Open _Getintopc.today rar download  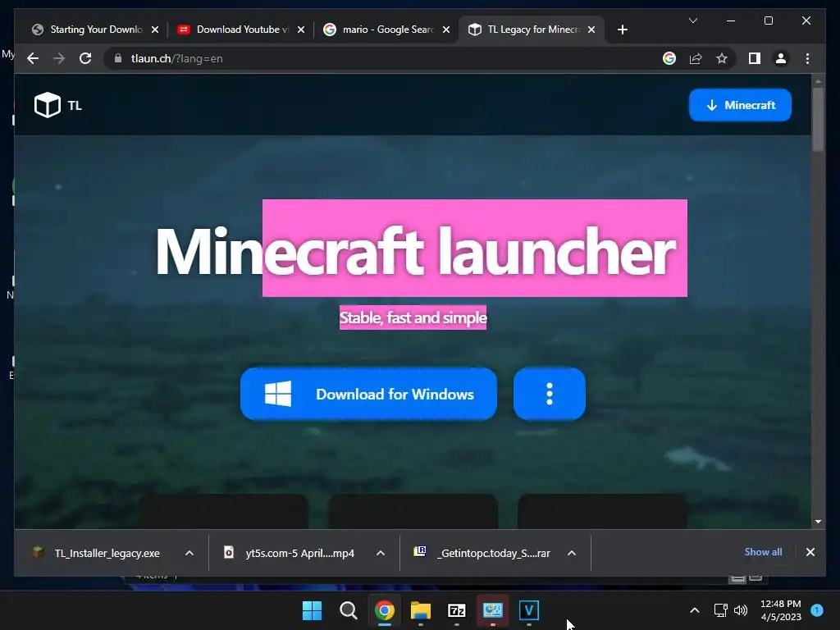[x=482, y=553]
